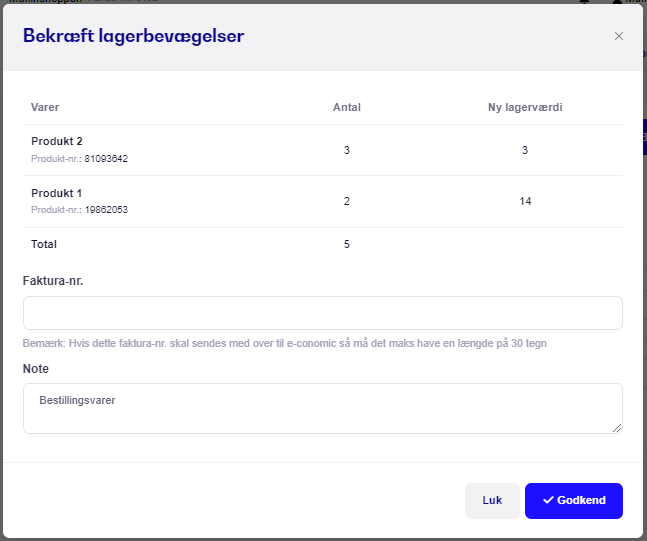The width and height of the screenshot is (647, 541).
Task: Click Antal value 2 for Produkt 1
Action: click(x=347, y=201)
